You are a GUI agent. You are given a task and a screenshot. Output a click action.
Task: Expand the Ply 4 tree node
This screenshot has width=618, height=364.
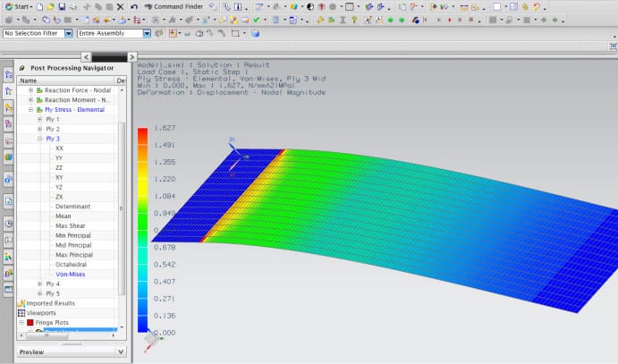pyautogui.click(x=39, y=284)
